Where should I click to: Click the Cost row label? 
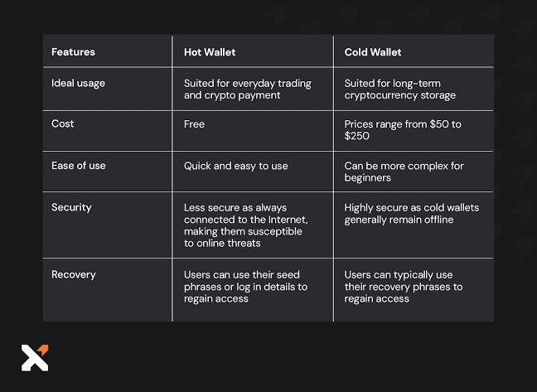point(62,123)
